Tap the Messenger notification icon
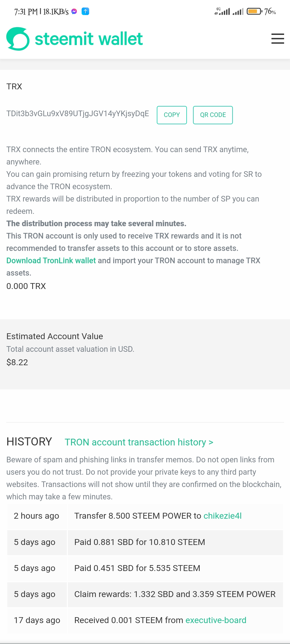 74,11
